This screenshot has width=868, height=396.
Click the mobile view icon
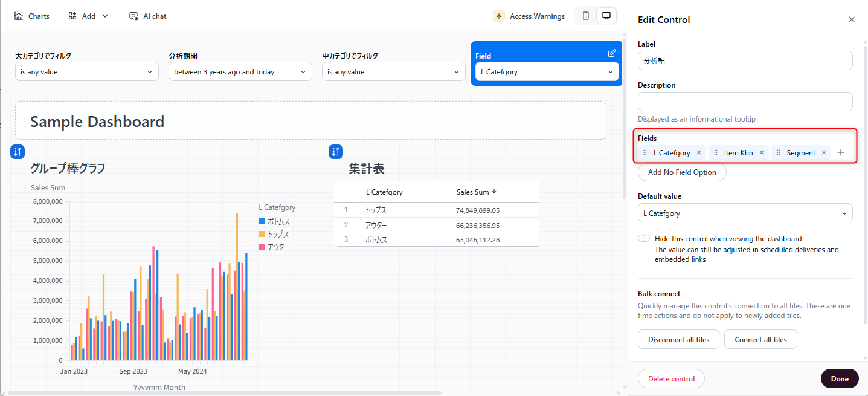pyautogui.click(x=585, y=16)
